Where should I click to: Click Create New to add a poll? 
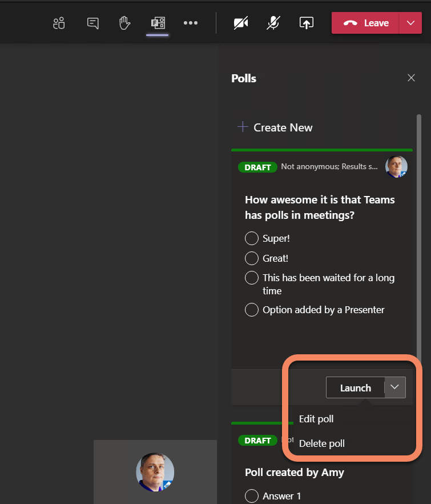click(x=275, y=127)
